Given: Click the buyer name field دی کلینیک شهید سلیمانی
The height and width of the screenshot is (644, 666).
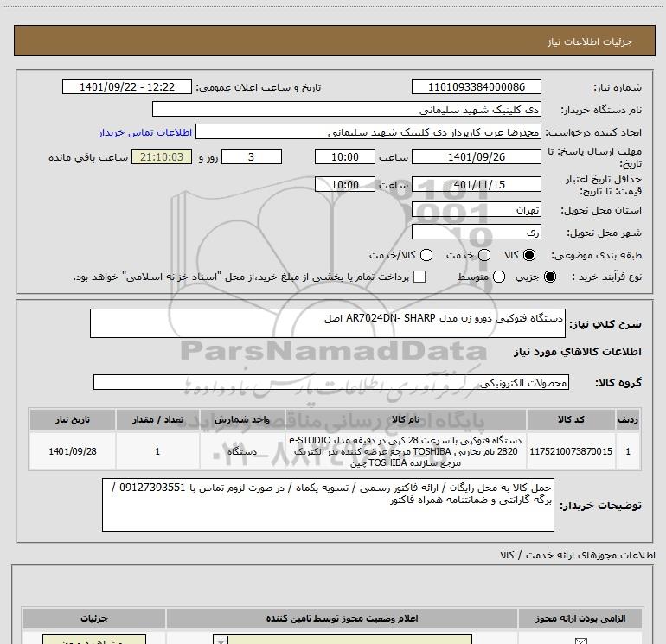Looking at the screenshot, I should [x=347, y=109].
